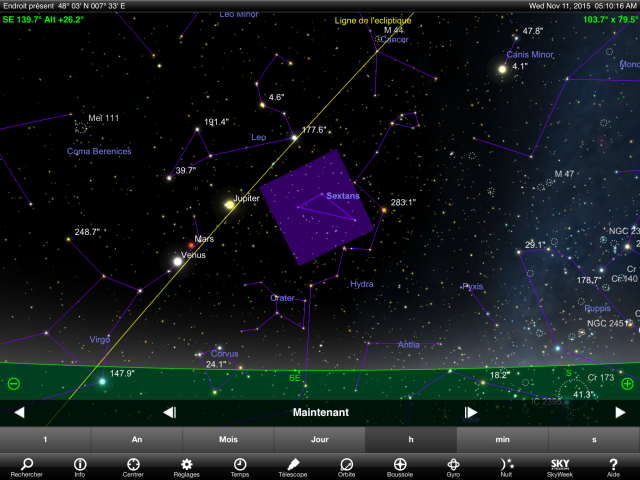
Task: Tap the Cr 173 cluster label
Action: 600,378
